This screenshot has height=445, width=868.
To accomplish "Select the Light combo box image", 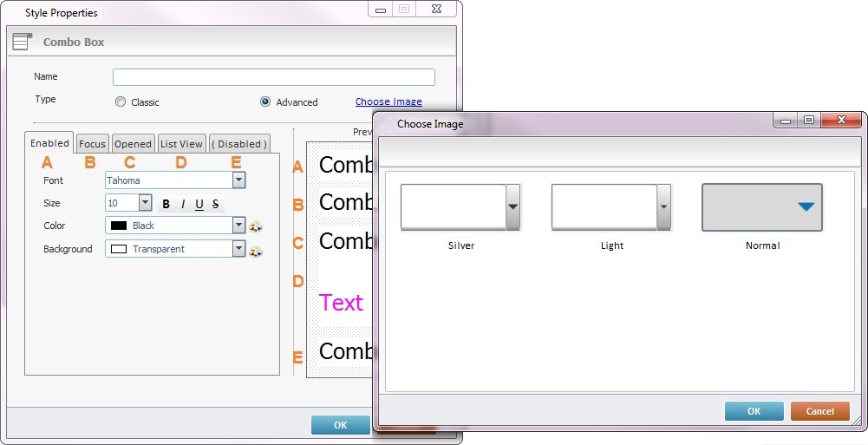I will pyautogui.click(x=611, y=207).
